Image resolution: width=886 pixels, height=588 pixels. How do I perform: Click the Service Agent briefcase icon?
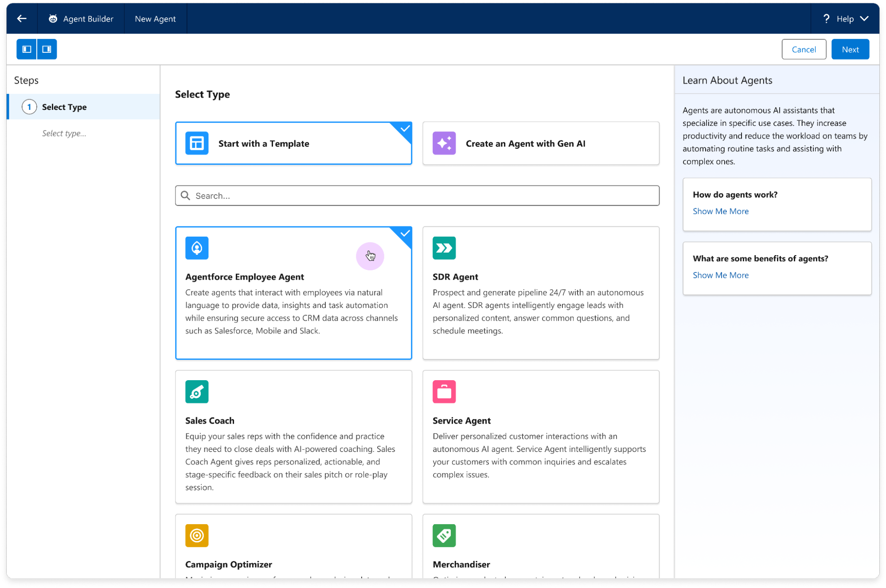click(x=444, y=392)
